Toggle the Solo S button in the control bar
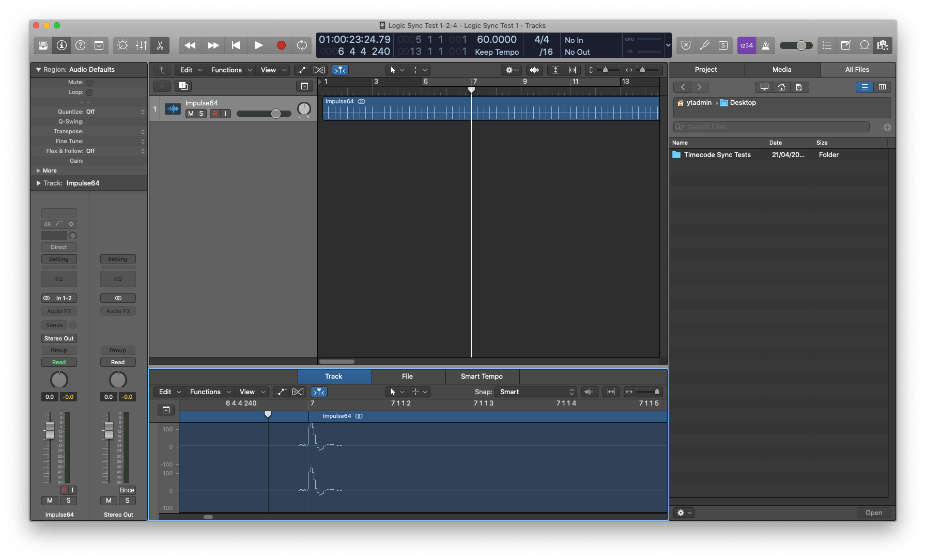The height and width of the screenshot is (560, 926). point(723,45)
